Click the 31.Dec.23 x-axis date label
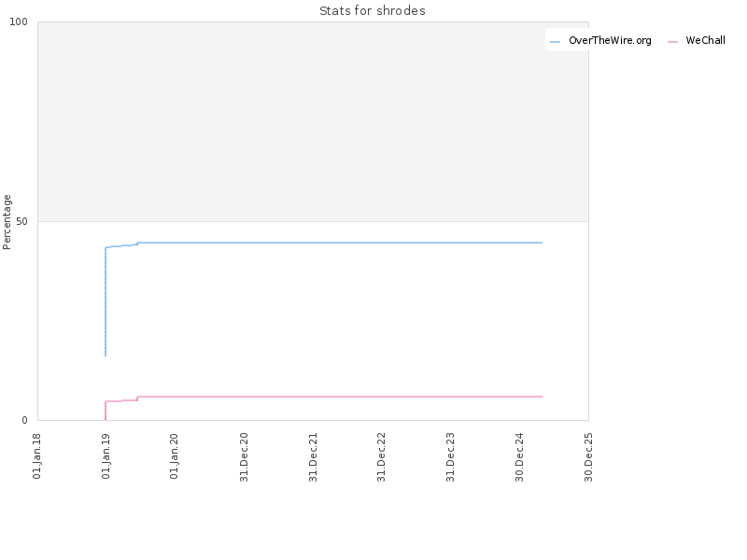 tap(451, 457)
